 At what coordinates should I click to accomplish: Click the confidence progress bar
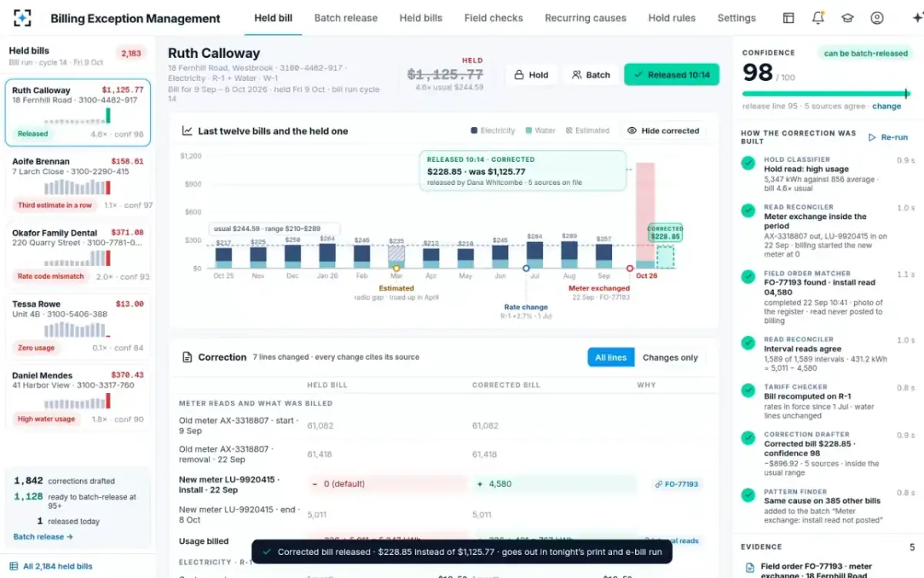[825, 94]
